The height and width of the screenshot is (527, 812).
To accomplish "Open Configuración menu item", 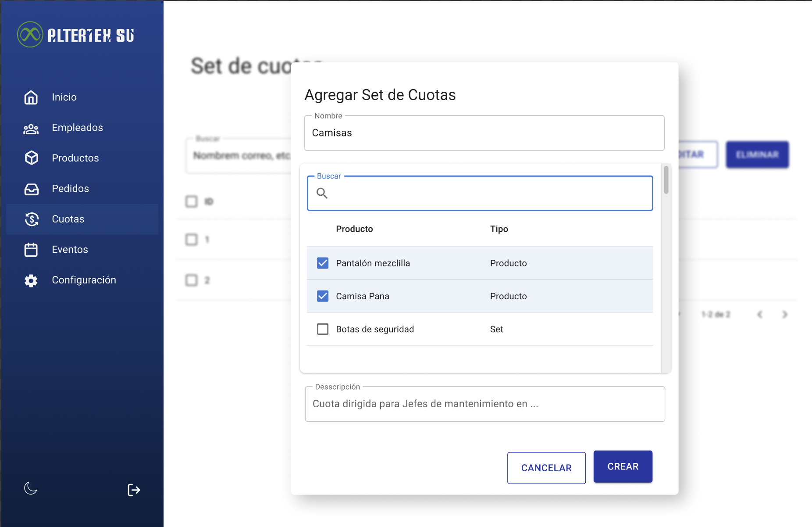I will (x=82, y=280).
